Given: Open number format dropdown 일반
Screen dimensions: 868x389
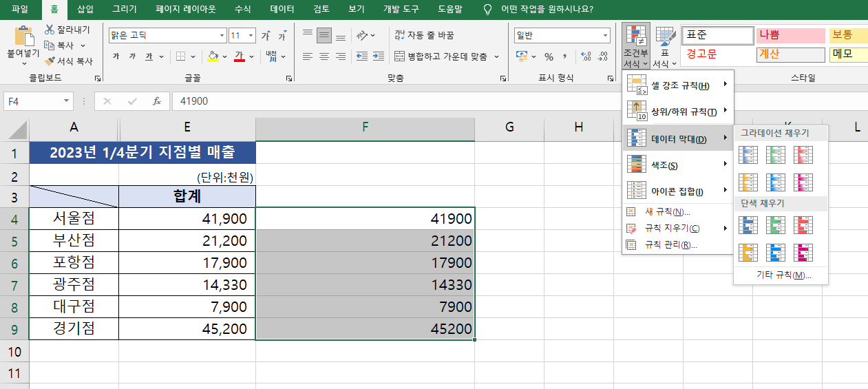Looking at the screenshot, I should pos(605,35).
